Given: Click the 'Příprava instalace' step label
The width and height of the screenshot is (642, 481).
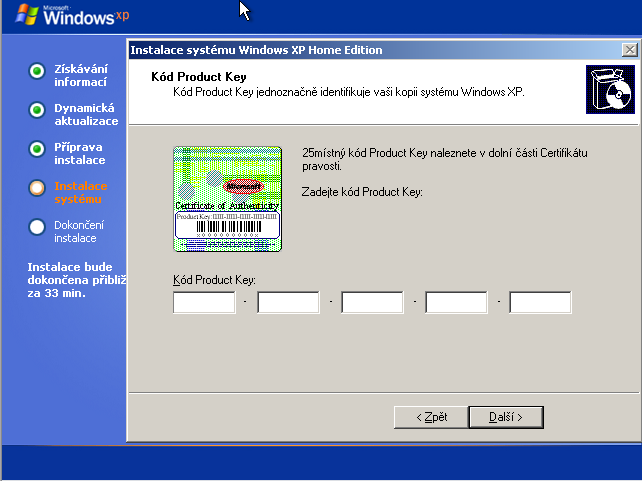Looking at the screenshot, I should pos(79,153).
